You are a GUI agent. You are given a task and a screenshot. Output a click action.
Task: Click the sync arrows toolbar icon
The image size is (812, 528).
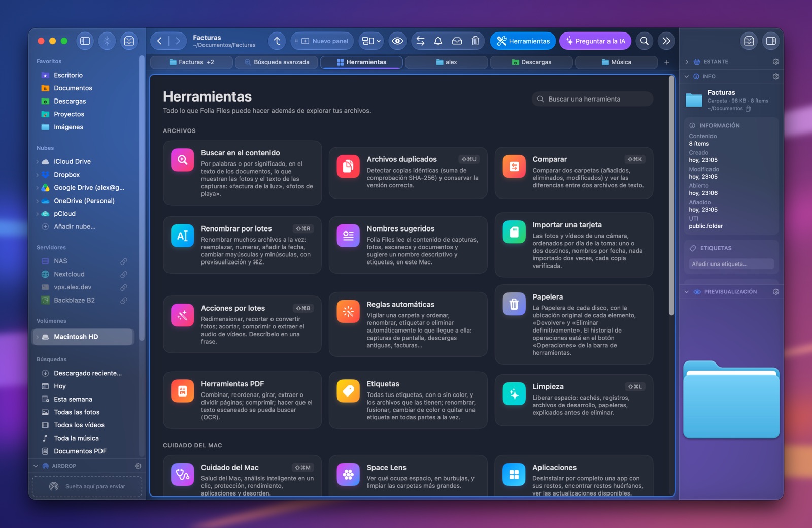tap(420, 41)
